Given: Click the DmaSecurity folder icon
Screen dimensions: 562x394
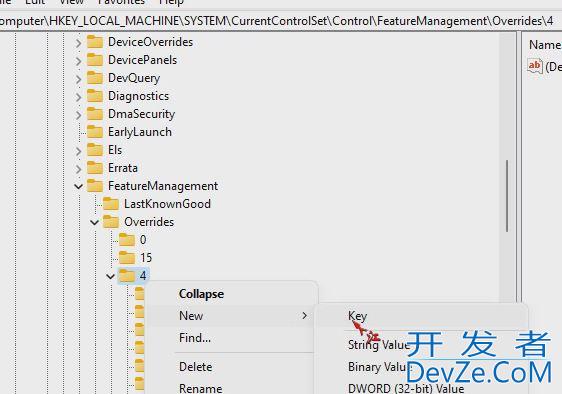Looking at the screenshot, I should [95, 114].
